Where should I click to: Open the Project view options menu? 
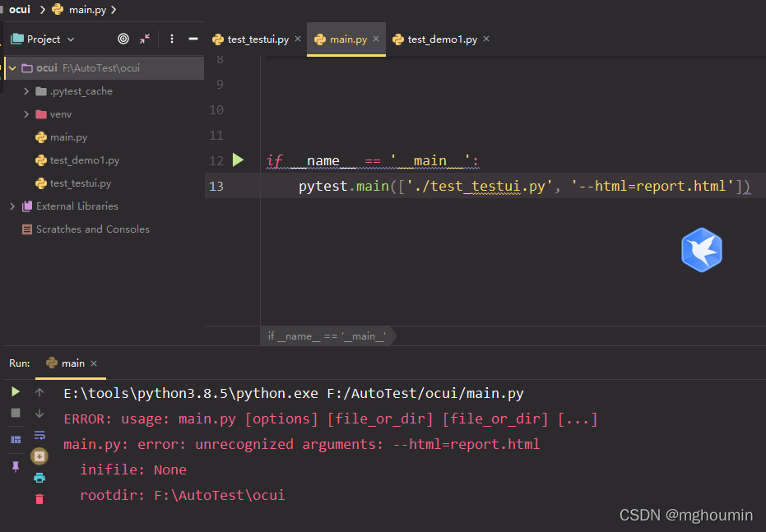click(x=170, y=39)
